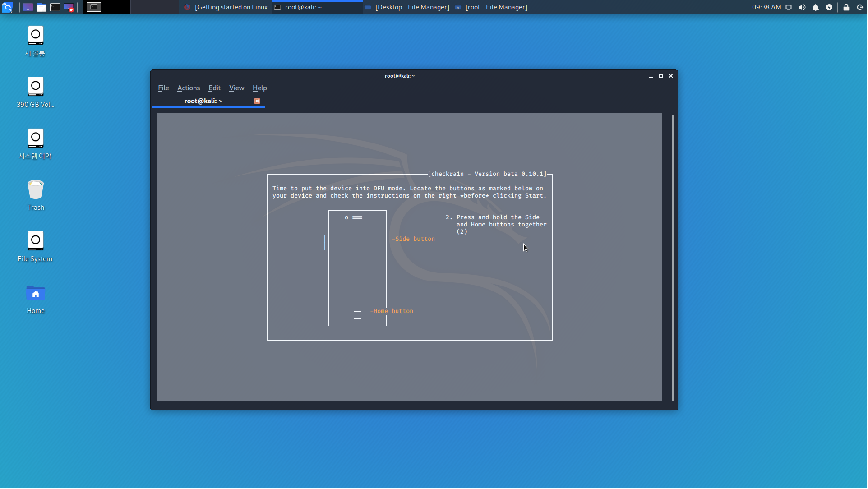Open volume control speaker icon
This screenshot has height=489, width=868.
click(802, 7)
